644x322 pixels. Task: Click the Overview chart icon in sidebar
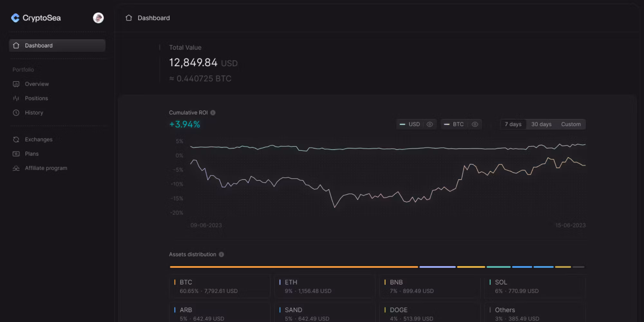pos(16,84)
